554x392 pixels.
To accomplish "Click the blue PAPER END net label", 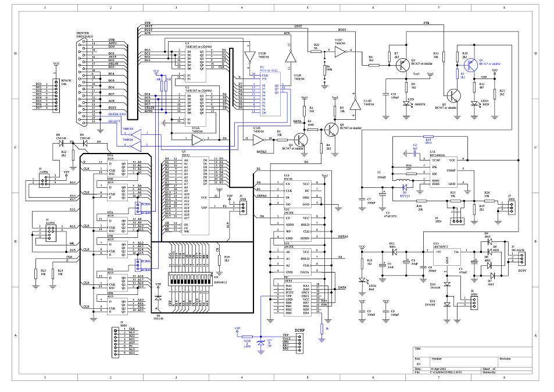I will point(117,114).
